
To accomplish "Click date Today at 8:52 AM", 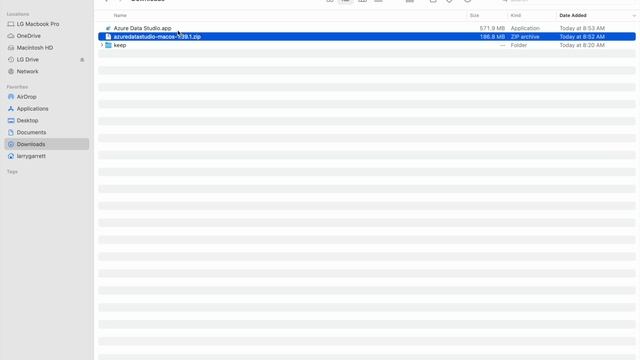I will point(582,37).
